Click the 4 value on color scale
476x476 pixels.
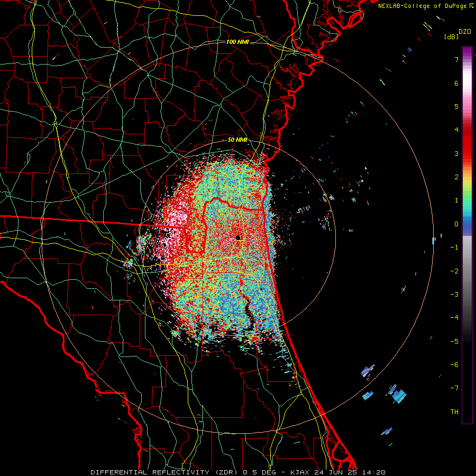456,130
